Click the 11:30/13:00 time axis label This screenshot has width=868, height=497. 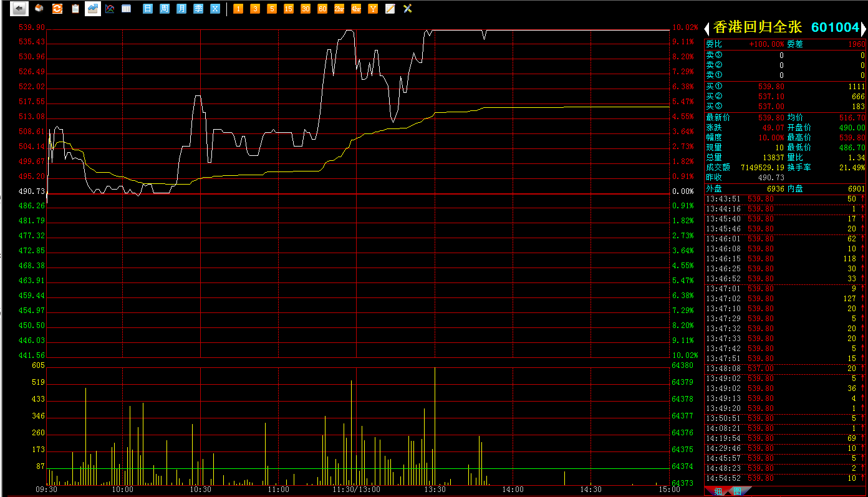point(356,490)
